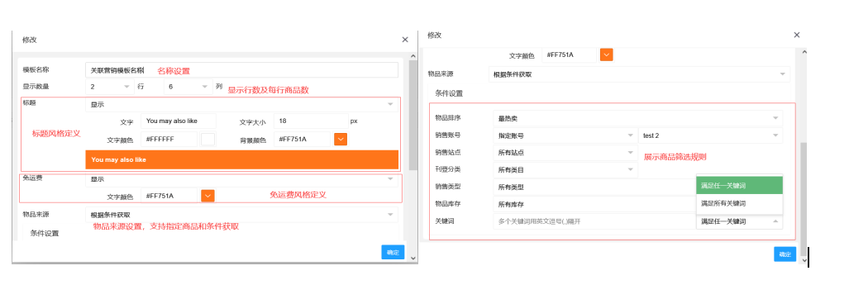Click the 确定 button in the right dialog
Image resolution: width=868 pixels, height=299 pixels.
pos(785,254)
